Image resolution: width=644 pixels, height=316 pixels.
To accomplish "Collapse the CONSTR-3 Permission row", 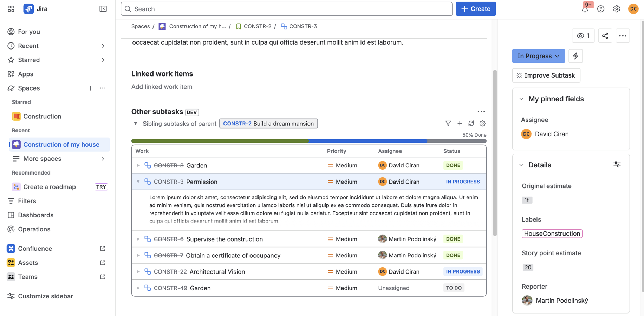I will tap(138, 182).
